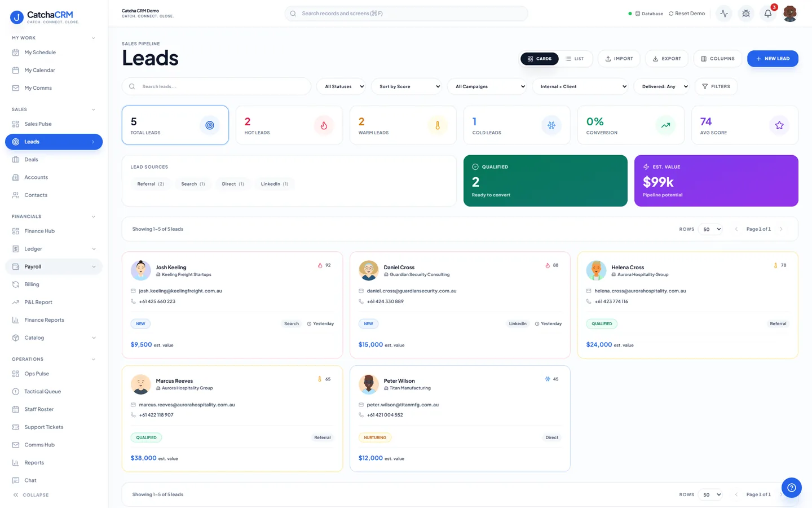The height and width of the screenshot is (508, 812).
Task: Open Columns settings
Action: click(718, 59)
